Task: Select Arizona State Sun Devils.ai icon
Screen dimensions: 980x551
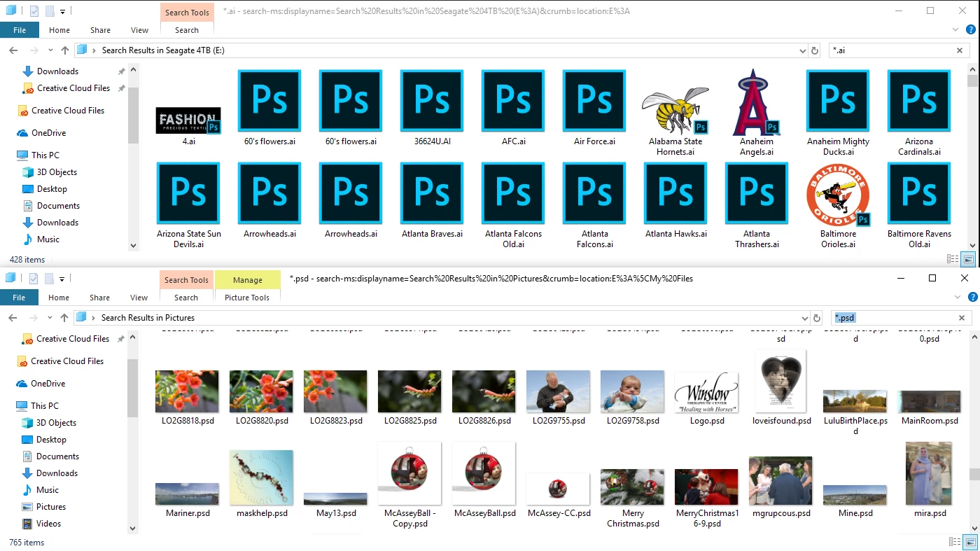Action: (188, 194)
